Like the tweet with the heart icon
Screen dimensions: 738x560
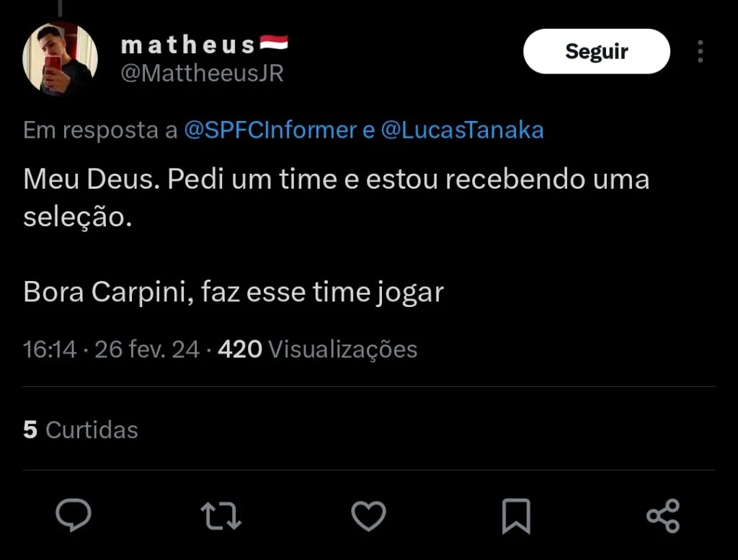(x=368, y=516)
